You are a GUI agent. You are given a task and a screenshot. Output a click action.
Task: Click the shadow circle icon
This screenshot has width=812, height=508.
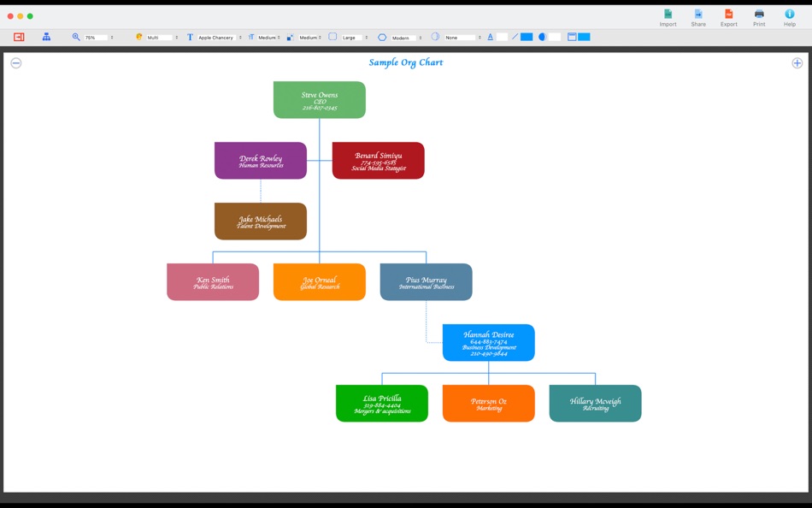[436, 37]
